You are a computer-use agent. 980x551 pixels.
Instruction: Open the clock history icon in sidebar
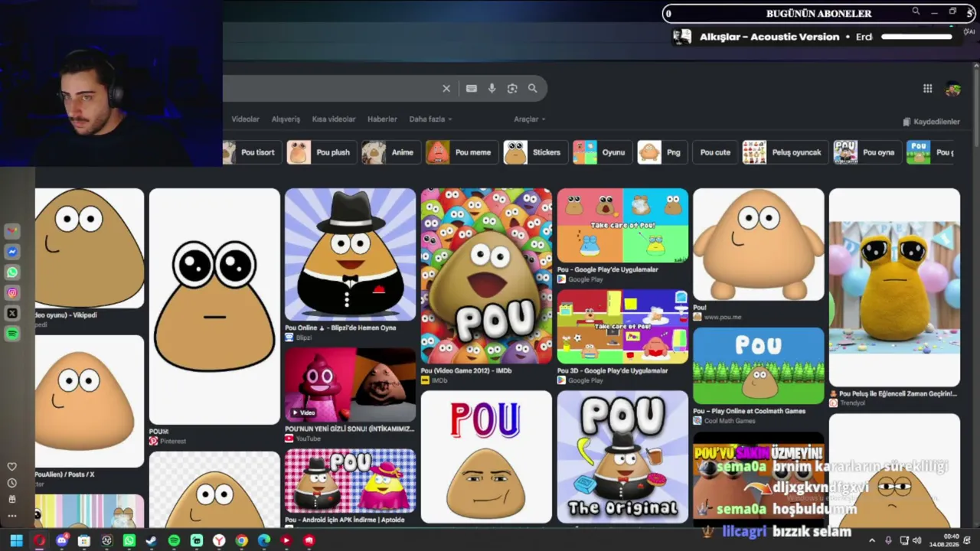(12, 483)
